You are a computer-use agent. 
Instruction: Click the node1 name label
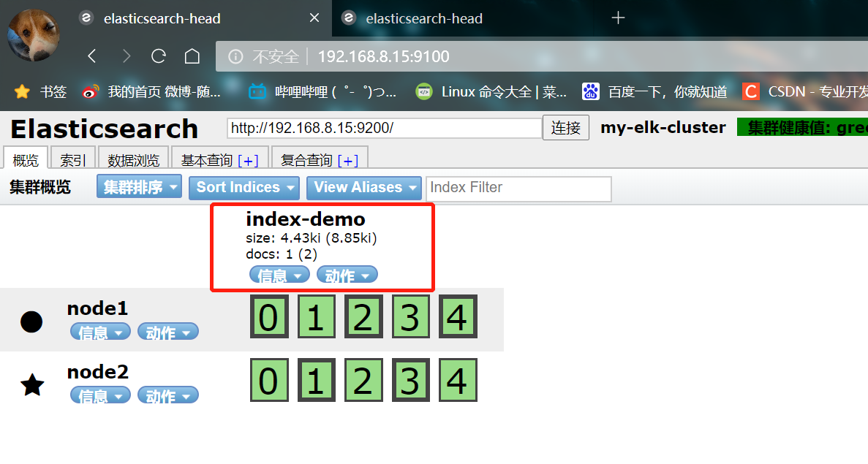tap(97, 308)
